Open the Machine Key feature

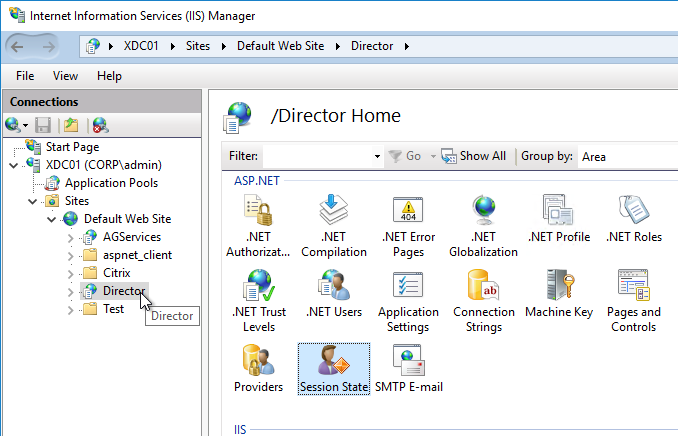[x=559, y=294]
